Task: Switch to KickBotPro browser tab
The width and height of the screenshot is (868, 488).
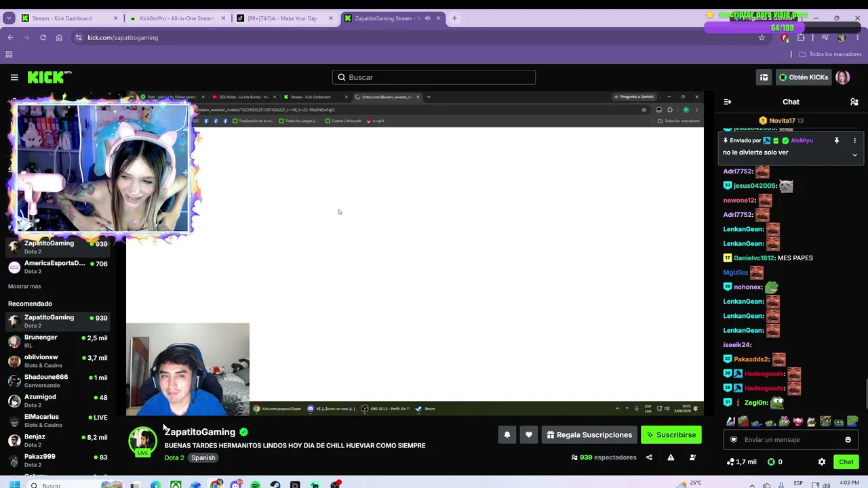Action: point(176,18)
